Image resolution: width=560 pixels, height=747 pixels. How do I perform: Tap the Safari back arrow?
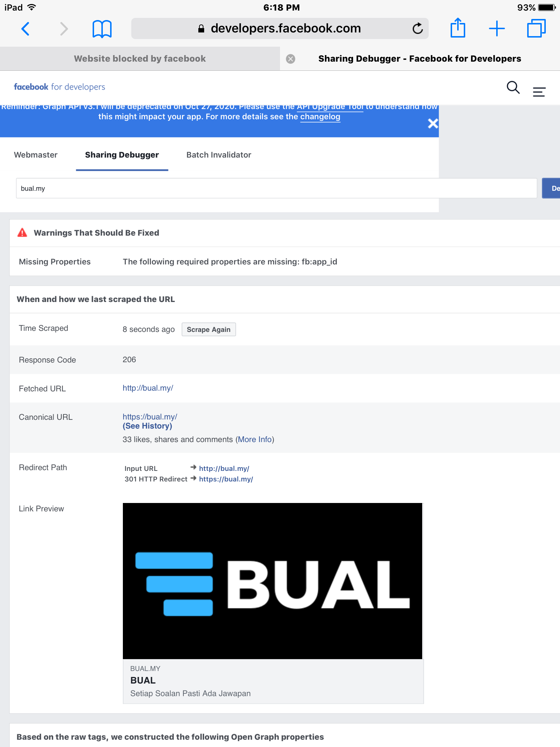coord(25,28)
